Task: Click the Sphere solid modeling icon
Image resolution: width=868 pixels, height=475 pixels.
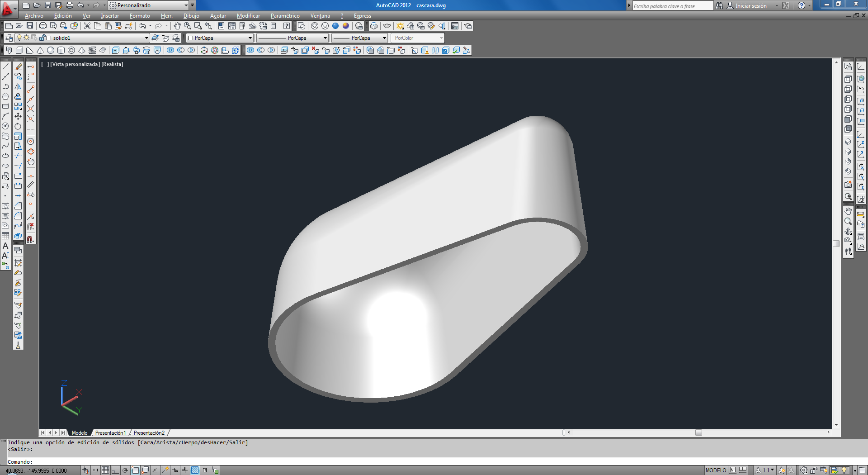Action: coord(51,50)
